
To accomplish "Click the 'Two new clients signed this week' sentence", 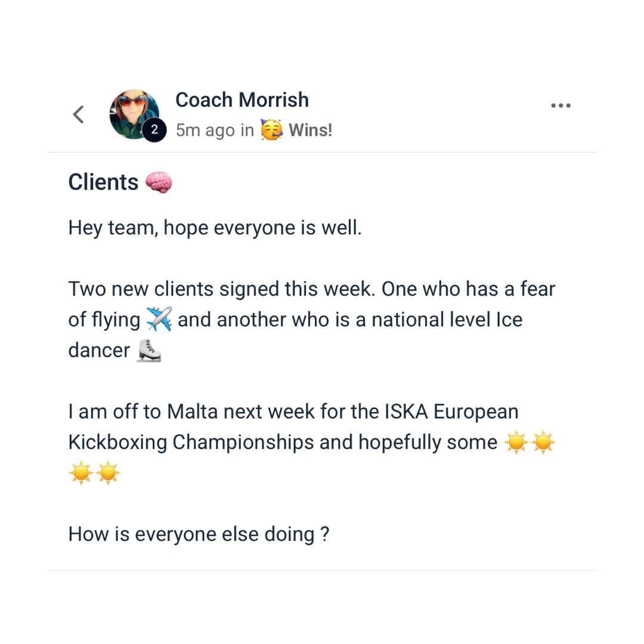I will coord(222,289).
